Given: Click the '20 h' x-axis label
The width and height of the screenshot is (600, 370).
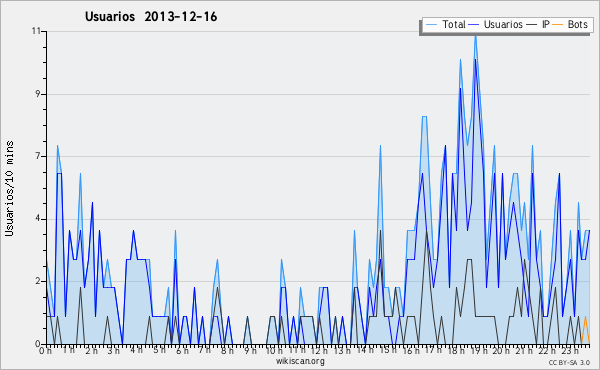Looking at the screenshot, I should 501,350.
